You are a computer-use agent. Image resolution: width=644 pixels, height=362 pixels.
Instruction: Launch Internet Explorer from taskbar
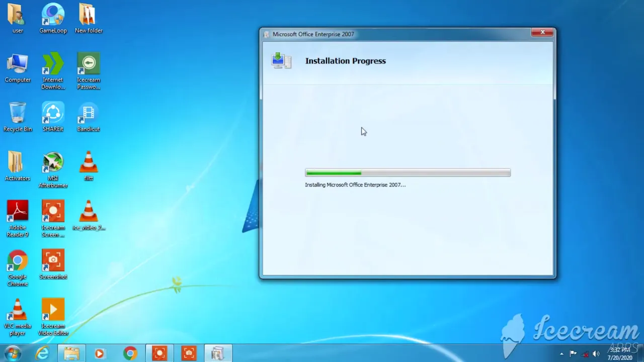pyautogui.click(x=42, y=353)
